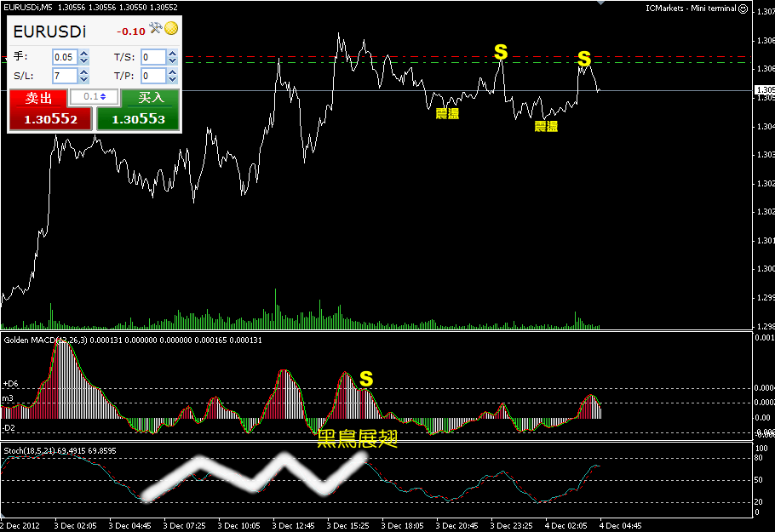The image size is (775, 532).
Task: Click the ICMarkets - Mini terminal label
Action: (x=691, y=9)
